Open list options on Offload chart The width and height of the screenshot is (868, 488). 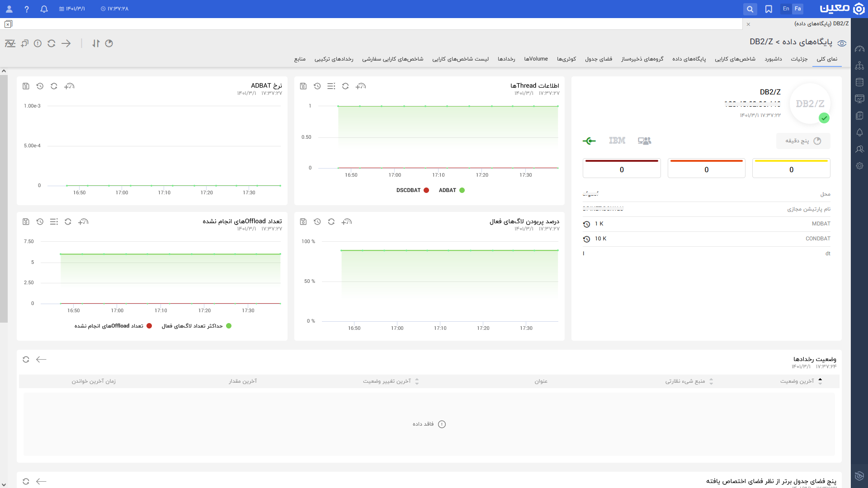click(54, 222)
